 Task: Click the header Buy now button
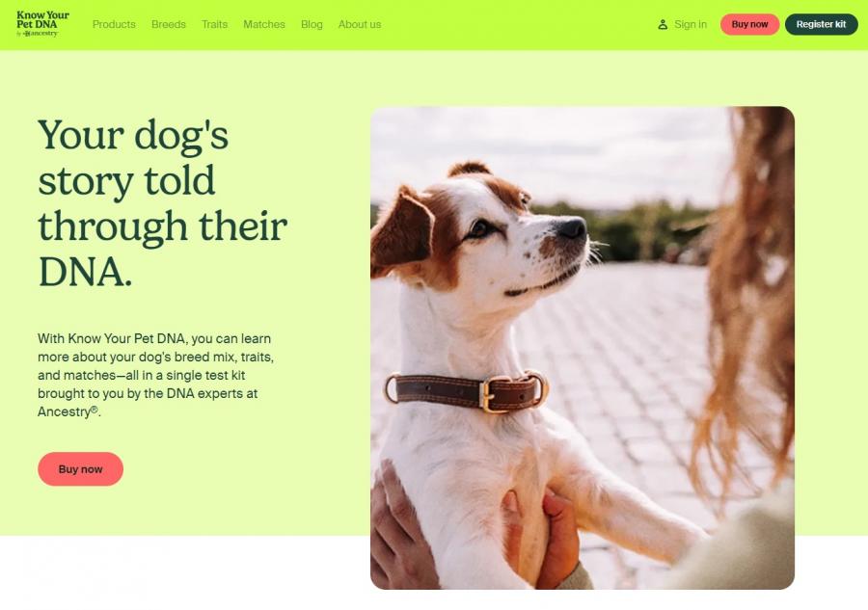pyautogui.click(x=749, y=24)
